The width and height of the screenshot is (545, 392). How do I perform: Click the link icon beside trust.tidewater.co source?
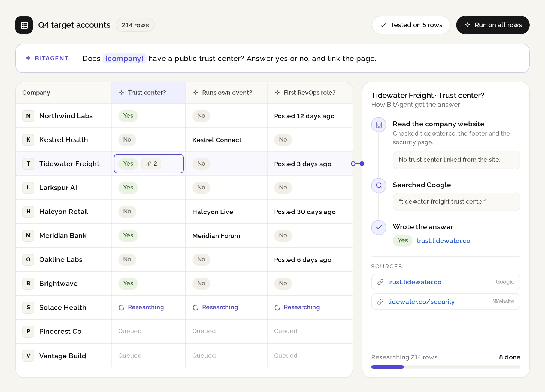point(380,282)
